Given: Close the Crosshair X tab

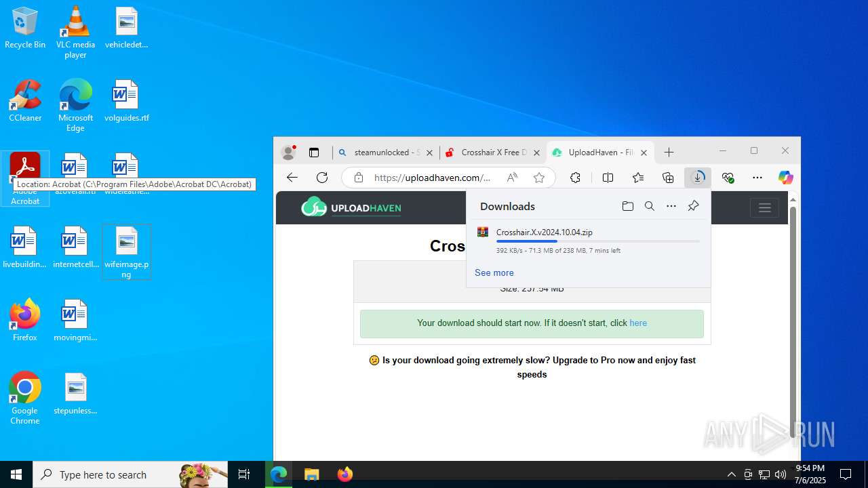Looking at the screenshot, I should [536, 152].
